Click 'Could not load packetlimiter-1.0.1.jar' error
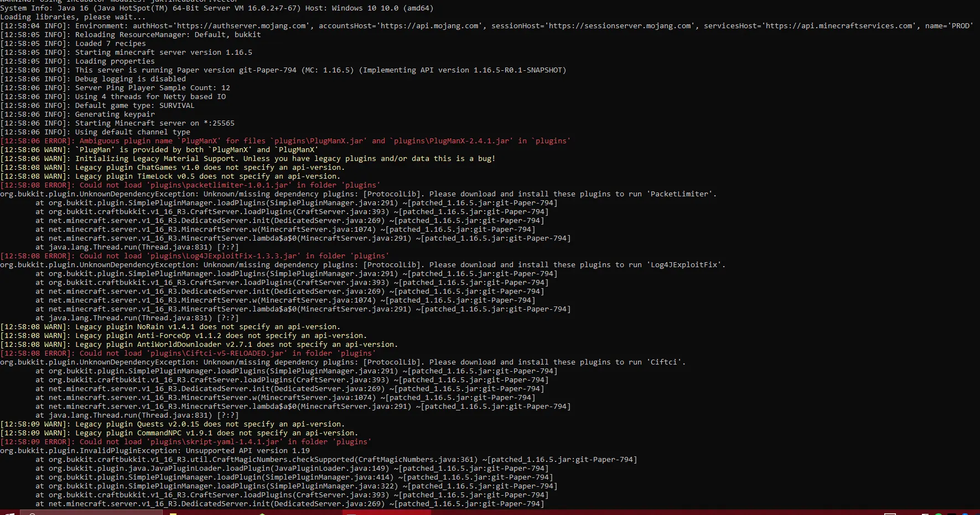 (190, 185)
